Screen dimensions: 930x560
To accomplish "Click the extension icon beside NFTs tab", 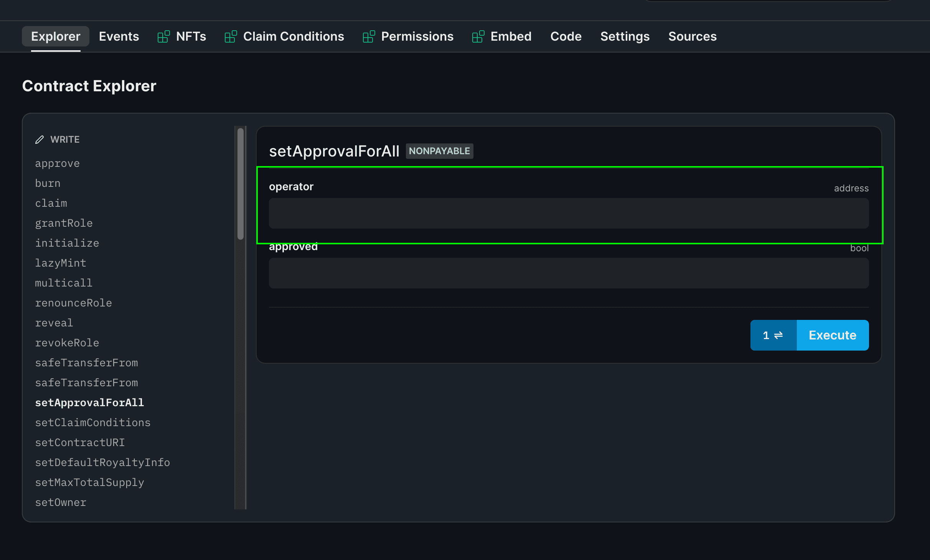I will [163, 37].
